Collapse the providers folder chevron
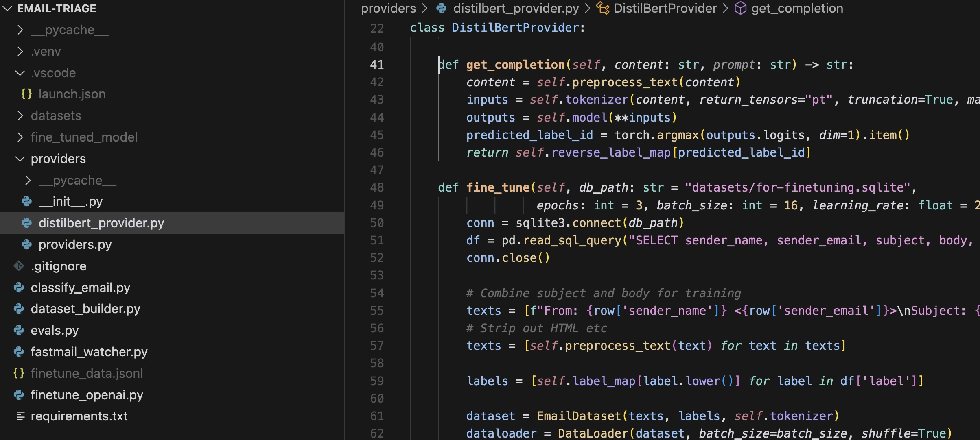 coord(20,159)
